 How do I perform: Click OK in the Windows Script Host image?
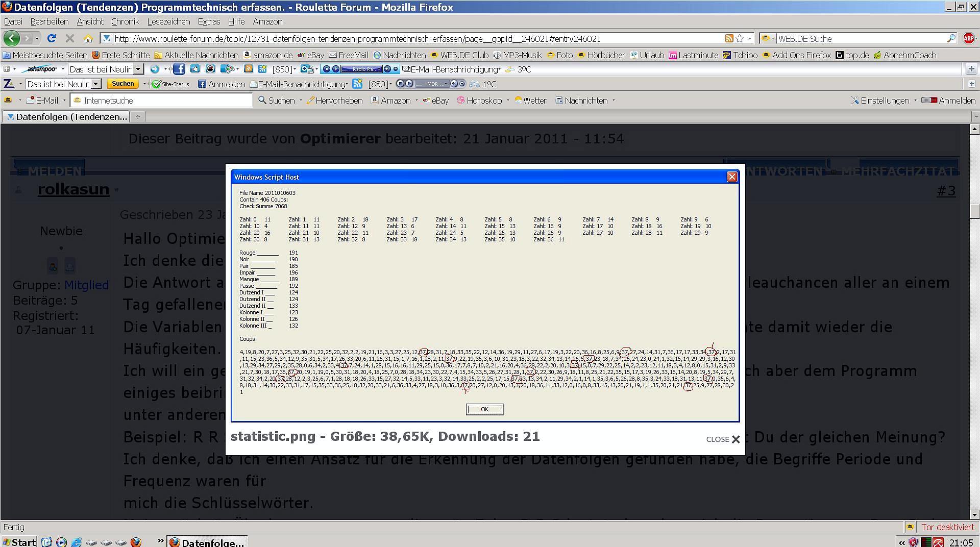coord(485,409)
